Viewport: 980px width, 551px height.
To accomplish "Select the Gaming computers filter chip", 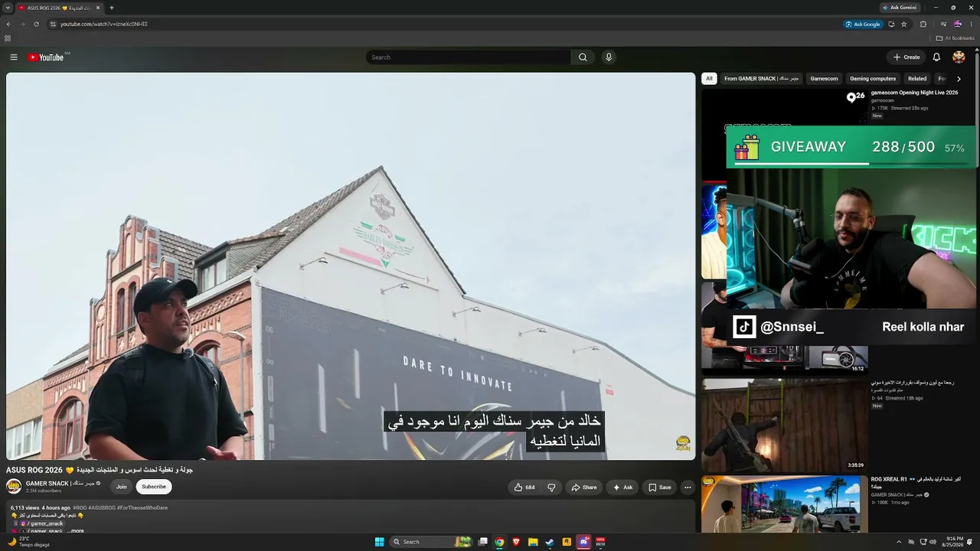I will point(873,79).
